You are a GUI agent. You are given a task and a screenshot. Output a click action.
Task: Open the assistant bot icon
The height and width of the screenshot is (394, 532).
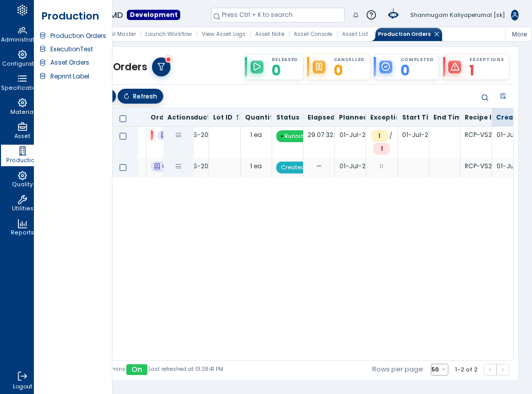[393, 14]
